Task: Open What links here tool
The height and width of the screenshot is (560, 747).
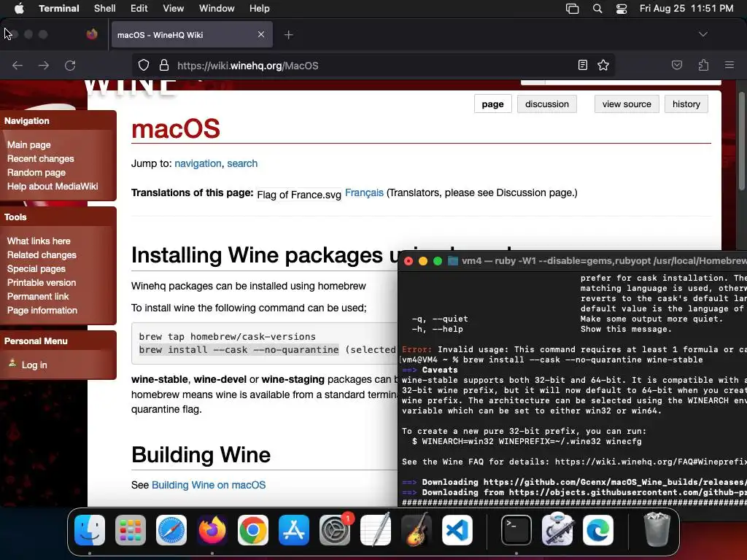Action: coord(39,241)
